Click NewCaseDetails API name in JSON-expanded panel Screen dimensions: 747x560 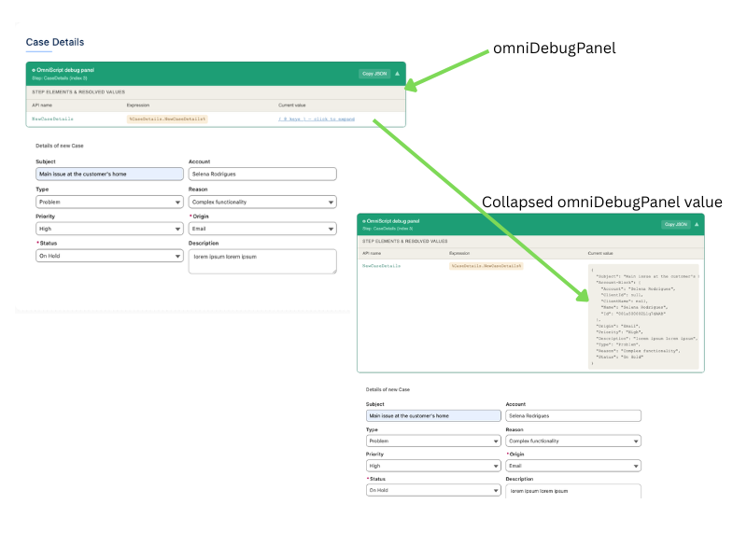pyautogui.click(x=381, y=266)
